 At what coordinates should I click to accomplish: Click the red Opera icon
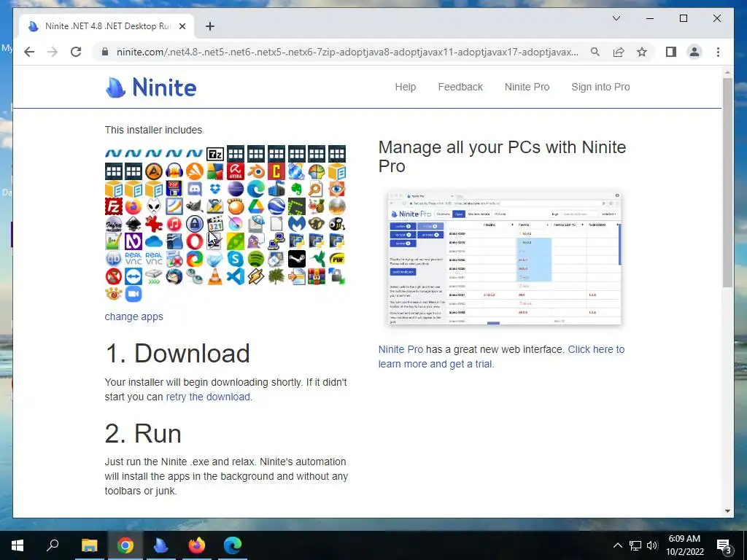tap(194, 241)
